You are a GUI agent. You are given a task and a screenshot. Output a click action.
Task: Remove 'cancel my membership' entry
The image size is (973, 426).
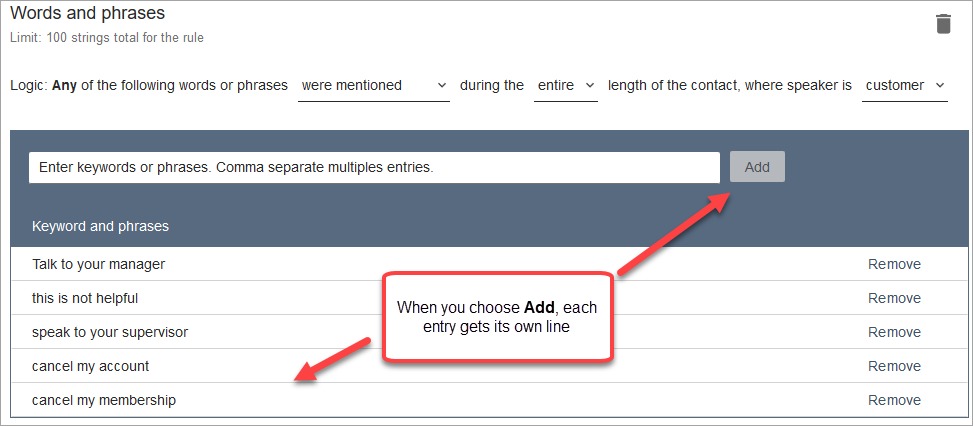click(894, 400)
